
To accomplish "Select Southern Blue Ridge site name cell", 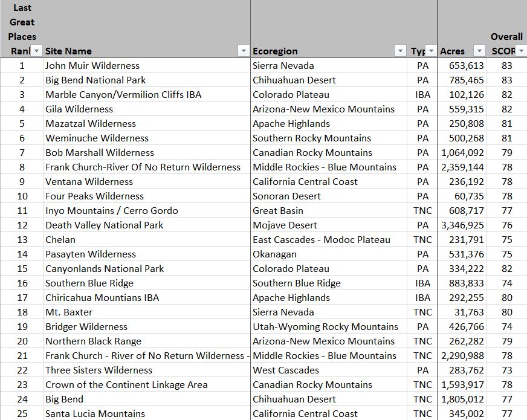I will [146, 283].
